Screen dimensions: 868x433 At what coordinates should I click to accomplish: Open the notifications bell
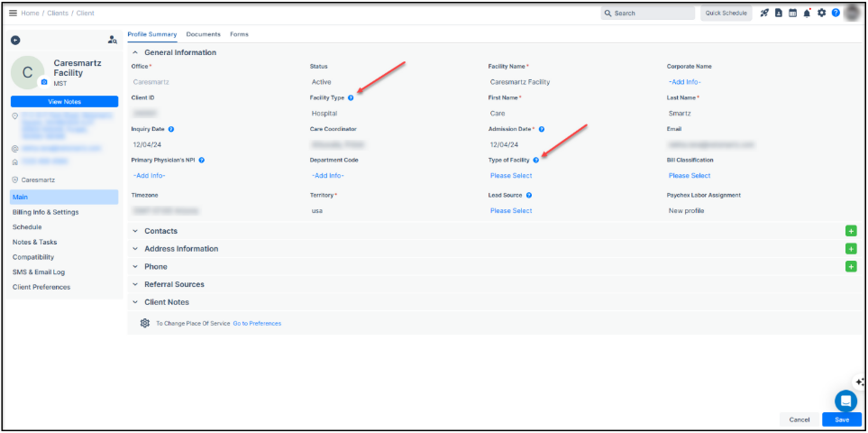point(808,14)
